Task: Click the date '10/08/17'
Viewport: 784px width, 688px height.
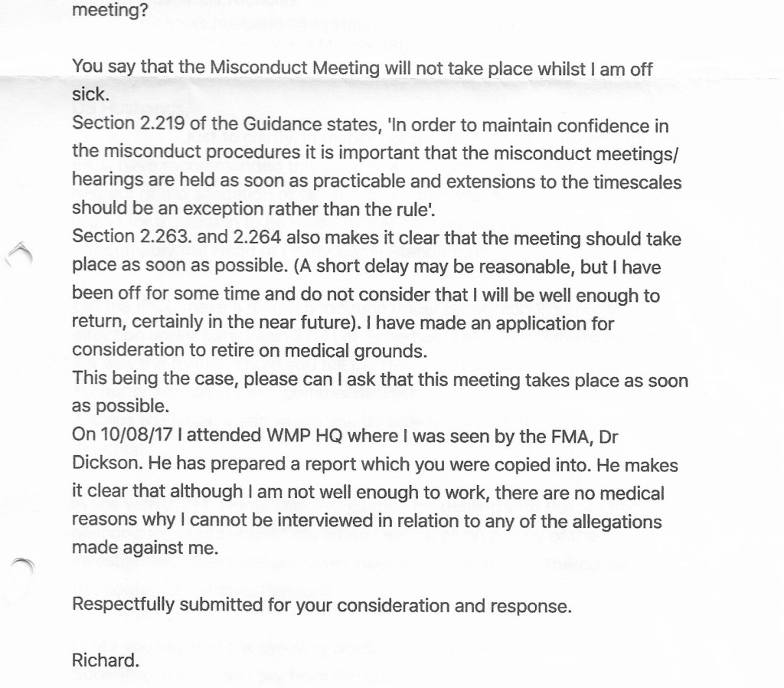Action: click(x=123, y=437)
